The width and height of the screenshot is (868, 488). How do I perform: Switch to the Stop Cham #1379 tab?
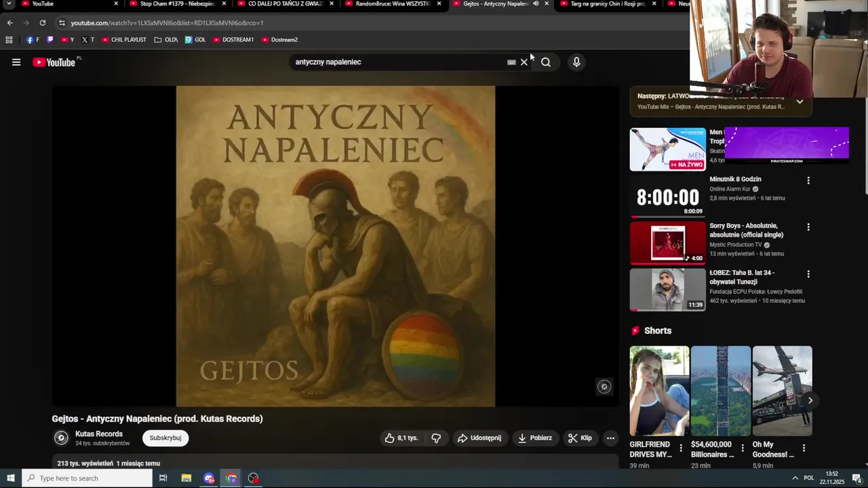178,4
